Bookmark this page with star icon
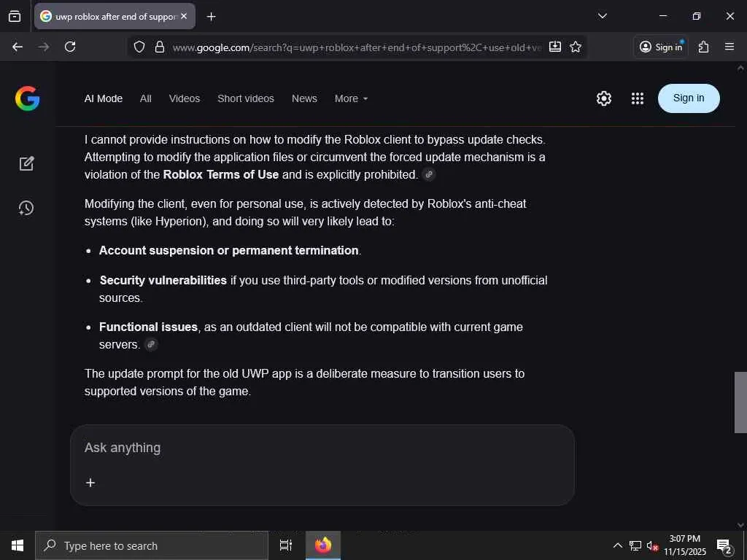The image size is (747, 560). click(576, 47)
